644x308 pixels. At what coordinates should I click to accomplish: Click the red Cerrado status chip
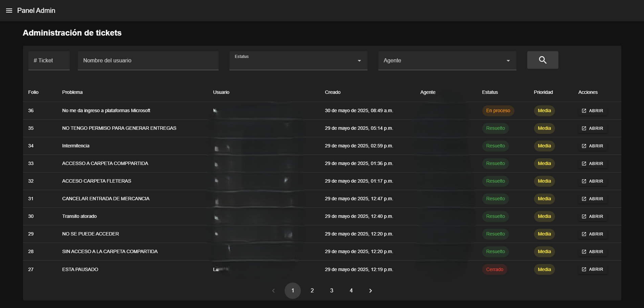tap(494, 269)
